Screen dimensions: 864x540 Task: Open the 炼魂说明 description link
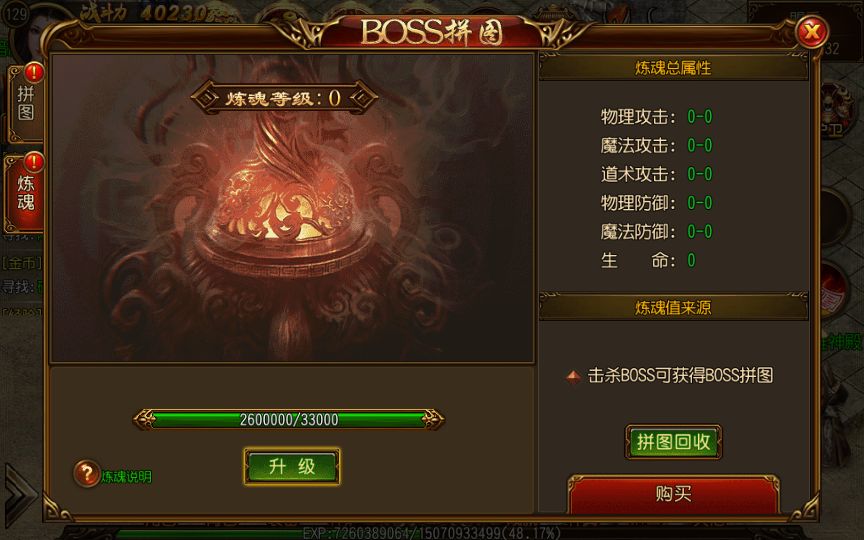(126, 477)
